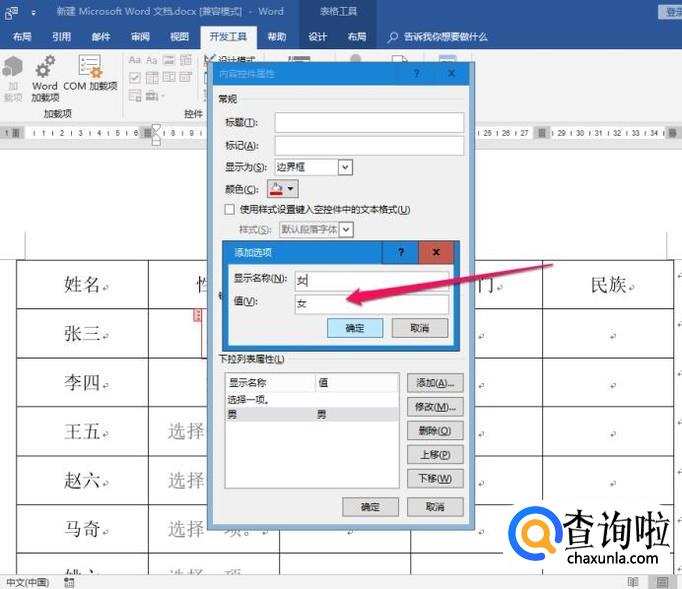Viewport: 682px width, 589px height.
Task: Switch to 审阅 tab
Action: (140, 37)
